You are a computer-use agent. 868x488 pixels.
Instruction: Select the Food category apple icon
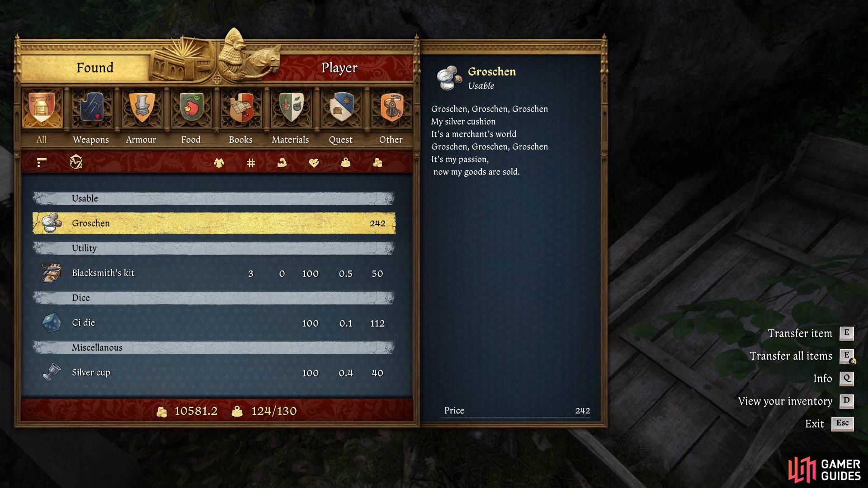point(191,108)
